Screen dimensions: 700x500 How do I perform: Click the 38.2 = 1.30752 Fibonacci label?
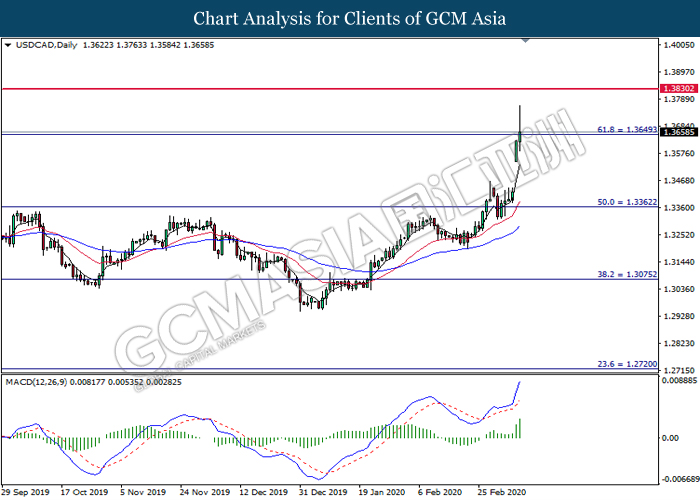point(627,275)
